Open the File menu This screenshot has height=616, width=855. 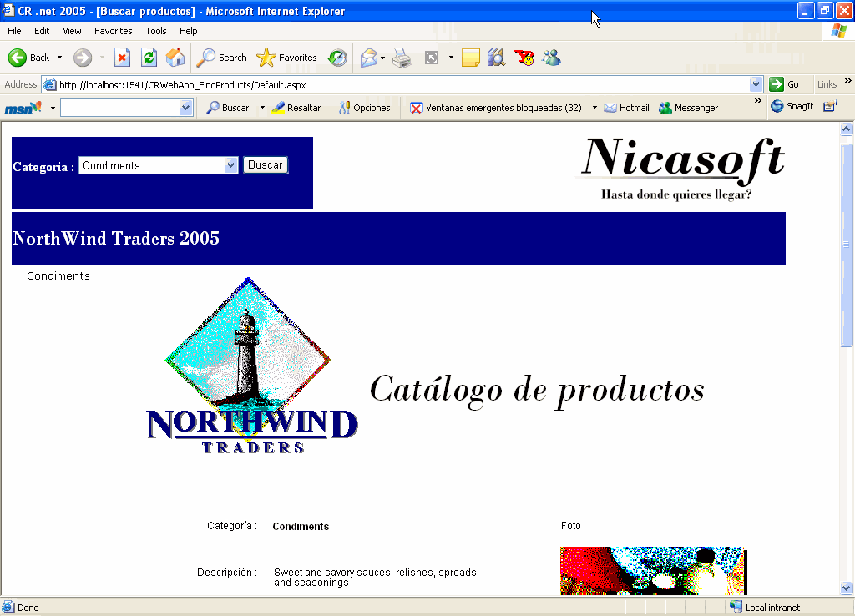(14, 31)
